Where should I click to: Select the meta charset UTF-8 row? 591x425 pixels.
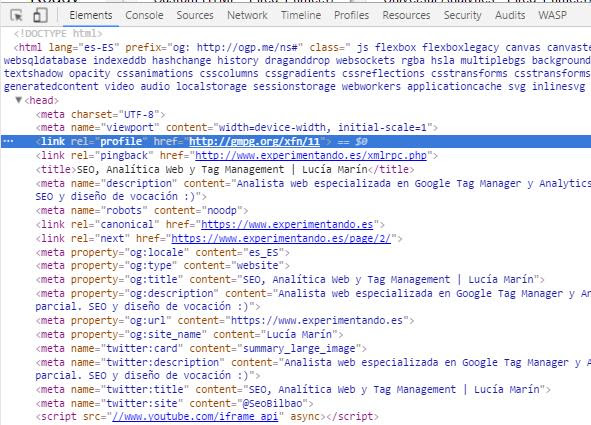[x=100, y=114]
